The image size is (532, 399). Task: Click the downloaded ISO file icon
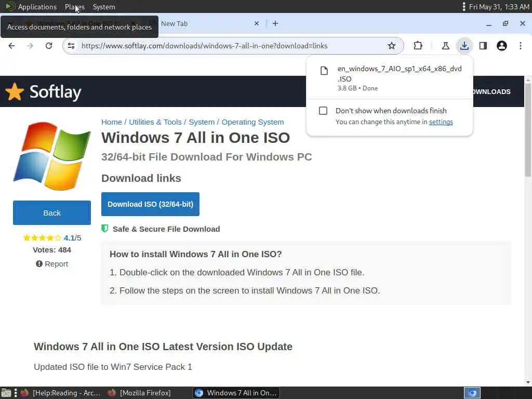pyautogui.click(x=324, y=71)
